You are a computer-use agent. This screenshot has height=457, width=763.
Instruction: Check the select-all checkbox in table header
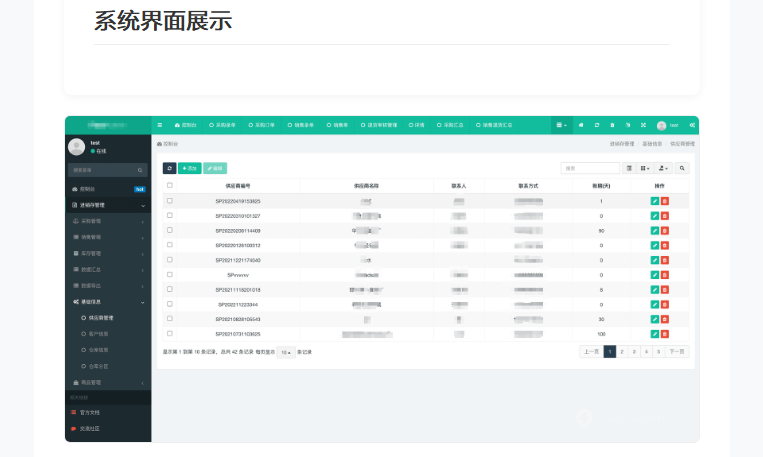[170, 185]
